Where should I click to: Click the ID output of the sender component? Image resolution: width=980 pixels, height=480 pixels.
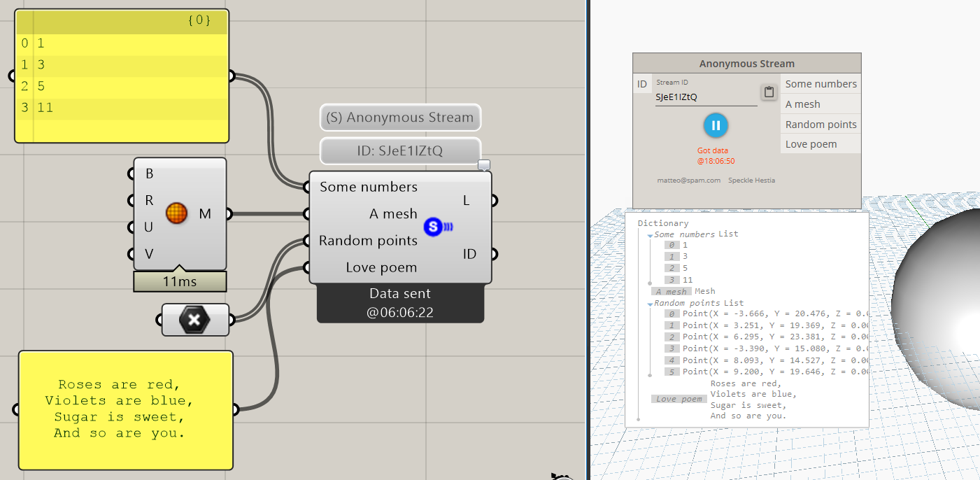point(469,254)
